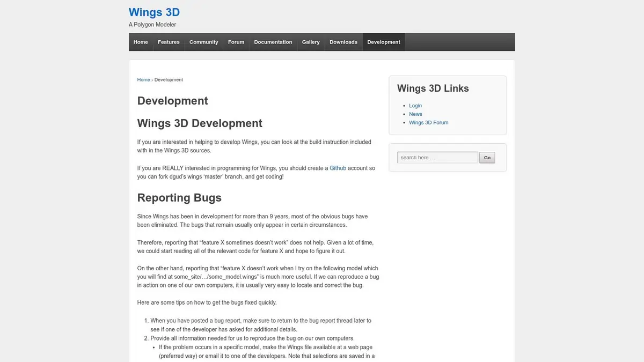Open the News link in sidebar
The width and height of the screenshot is (644, 362).
point(415,114)
